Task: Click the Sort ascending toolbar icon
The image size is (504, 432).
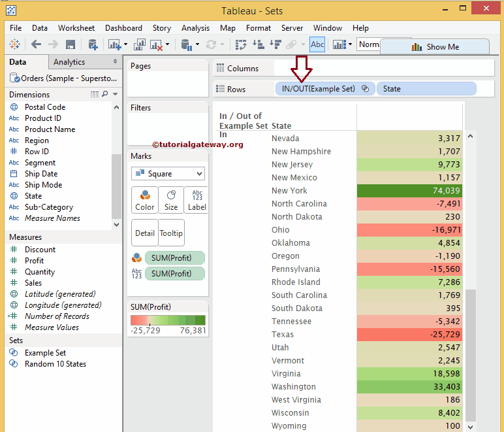Action: point(258,44)
